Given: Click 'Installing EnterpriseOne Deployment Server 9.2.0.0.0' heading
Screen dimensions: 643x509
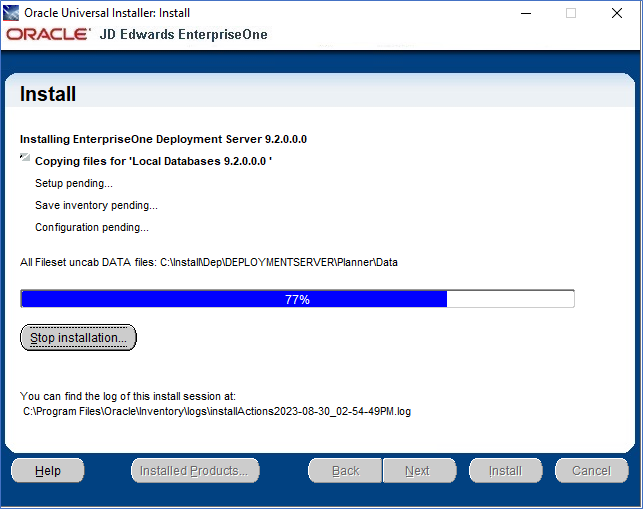Looking at the screenshot, I should (163, 139).
